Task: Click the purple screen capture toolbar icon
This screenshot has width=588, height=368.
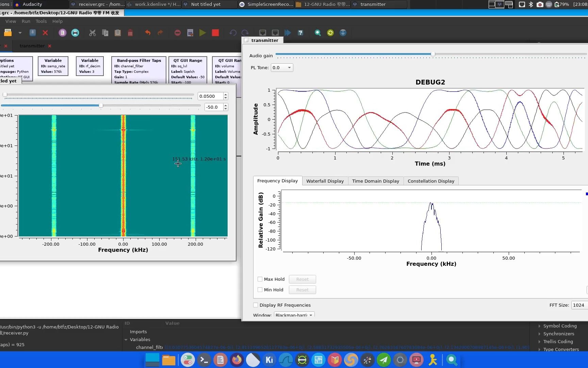Action: tap(63, 33)
